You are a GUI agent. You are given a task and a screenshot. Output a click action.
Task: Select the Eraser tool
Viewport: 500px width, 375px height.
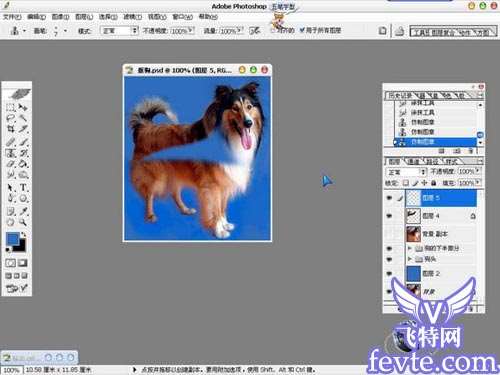tap(11, 164)
